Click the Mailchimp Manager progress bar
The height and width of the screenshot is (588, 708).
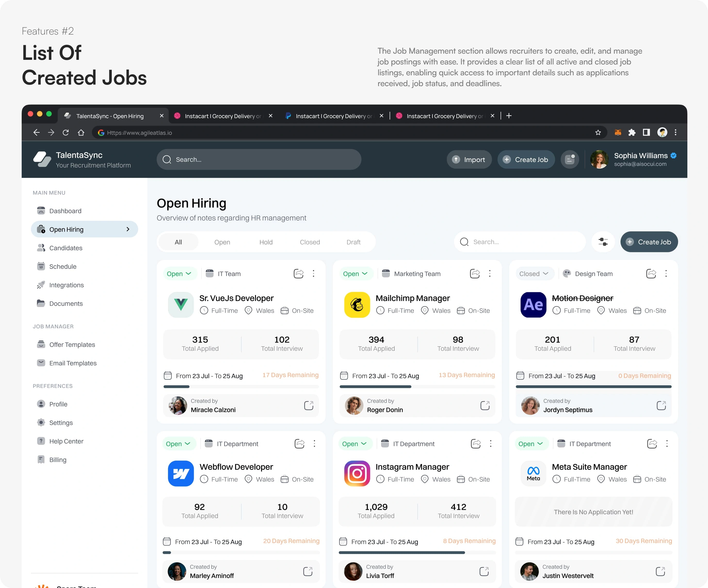point(417,387)
